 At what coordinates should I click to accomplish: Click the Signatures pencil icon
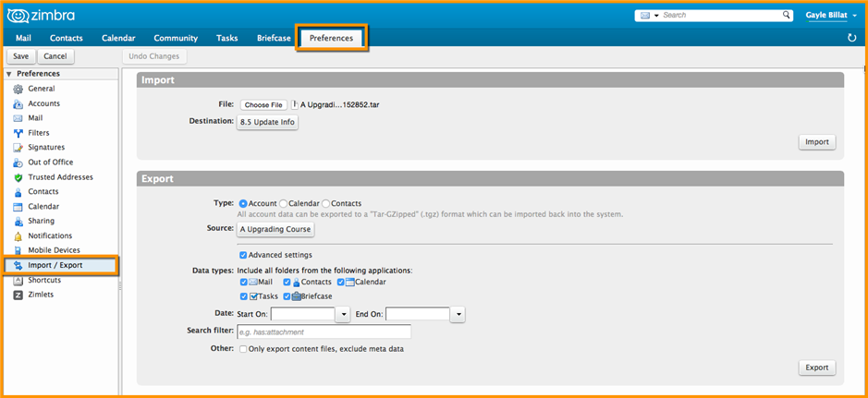pos(18,148)
